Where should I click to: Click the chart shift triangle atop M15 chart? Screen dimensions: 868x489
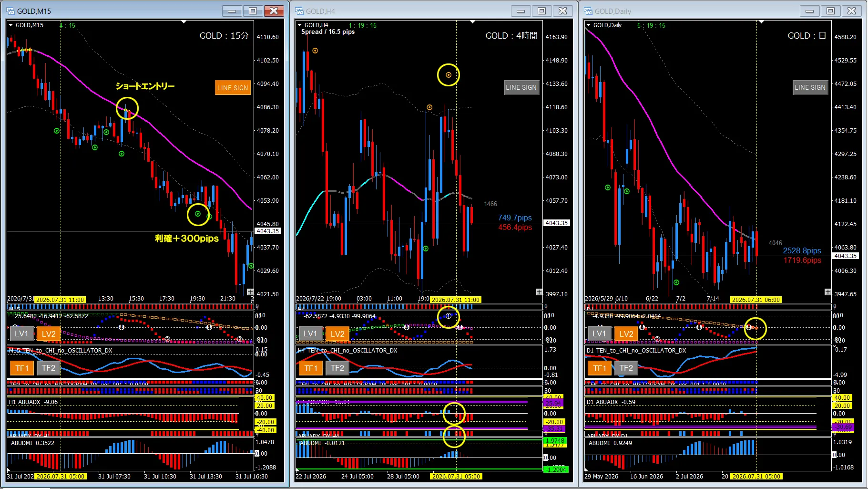[x=184, y=22]
